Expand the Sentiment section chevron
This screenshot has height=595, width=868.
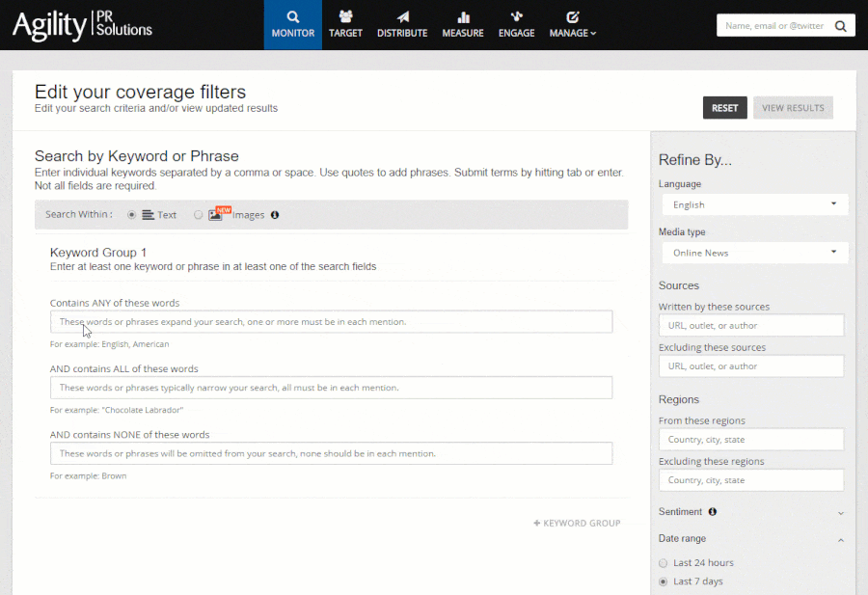840,513
